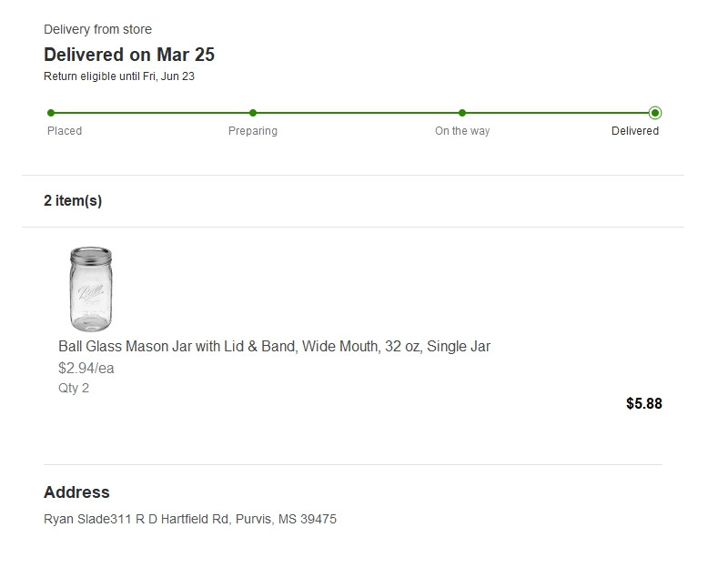Viewport: 728px width, 588px height.
Task: Select the 'Preparing' status label
Action: (253, 131)
